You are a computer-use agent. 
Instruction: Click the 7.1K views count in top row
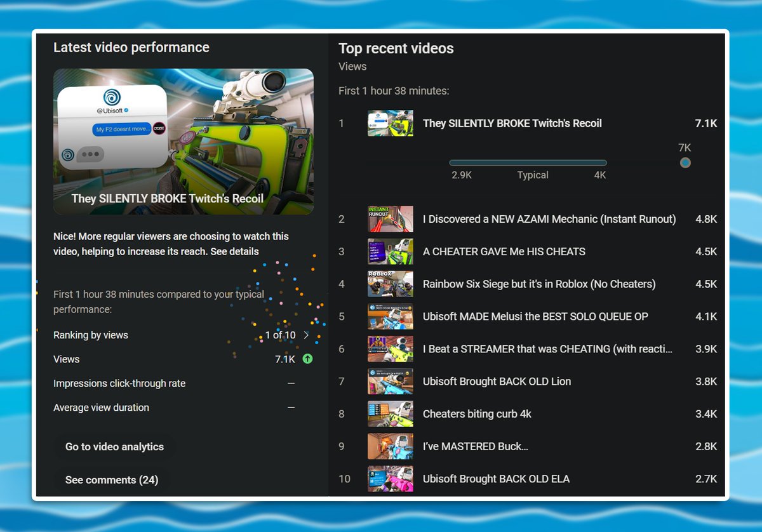pos(706,123)
